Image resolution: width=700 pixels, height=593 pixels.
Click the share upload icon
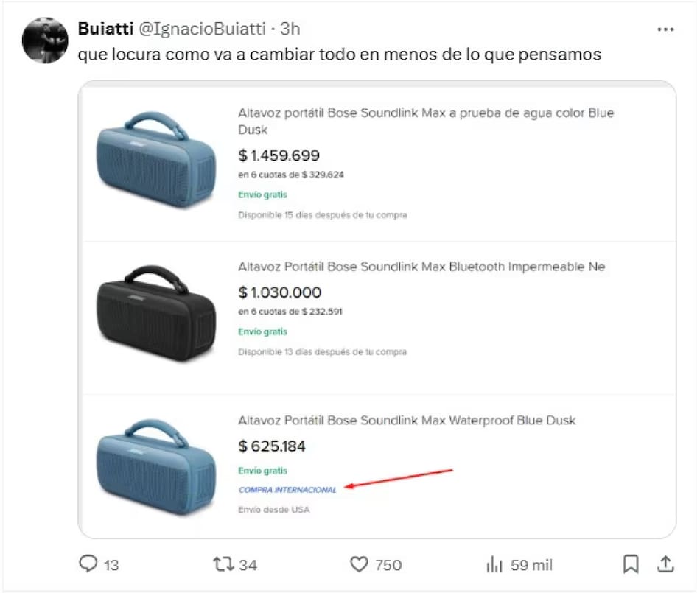point(665,565)
